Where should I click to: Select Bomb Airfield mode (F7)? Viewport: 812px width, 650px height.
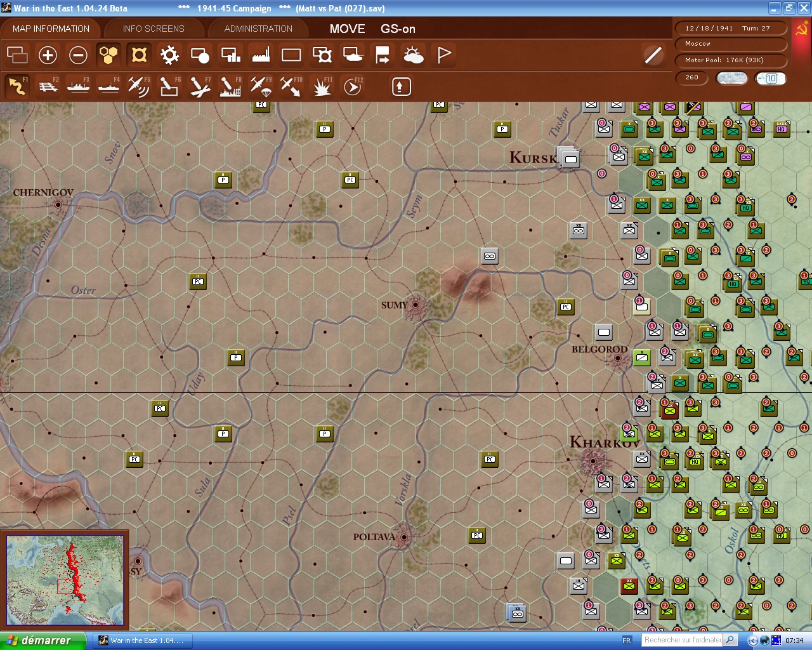[x=200, y=86]
